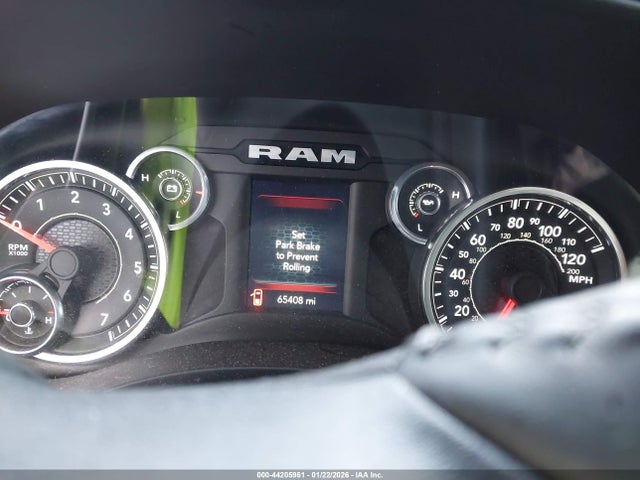
Task: Click the 65408 mi odometer reading
Action: 298,299
